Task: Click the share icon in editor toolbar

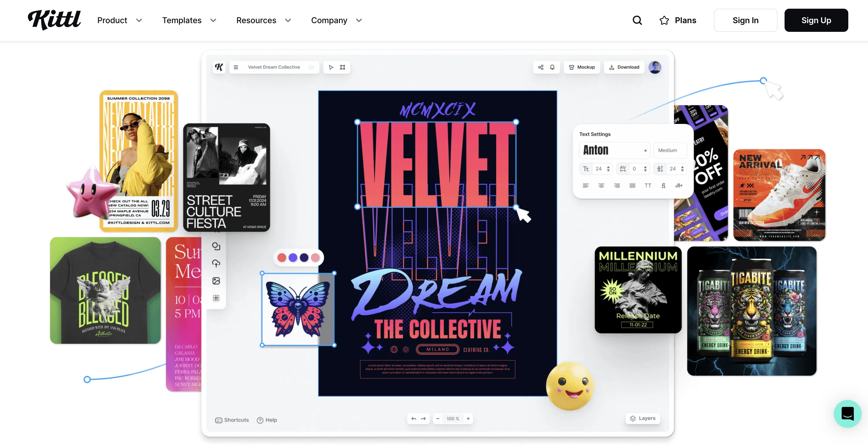Action: tap(541, 67)
